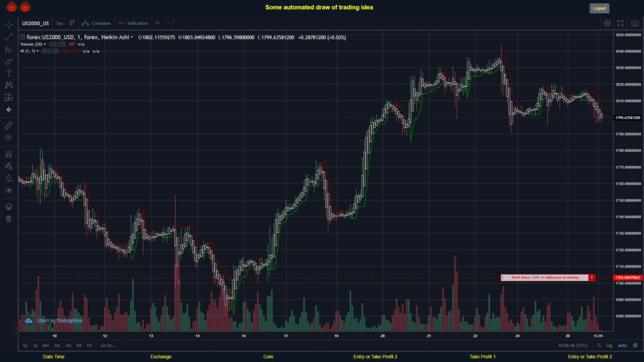Click the redo arrow
Viewport: 644px width, 362px height.
pyautogui.click(x=167, y=23)
